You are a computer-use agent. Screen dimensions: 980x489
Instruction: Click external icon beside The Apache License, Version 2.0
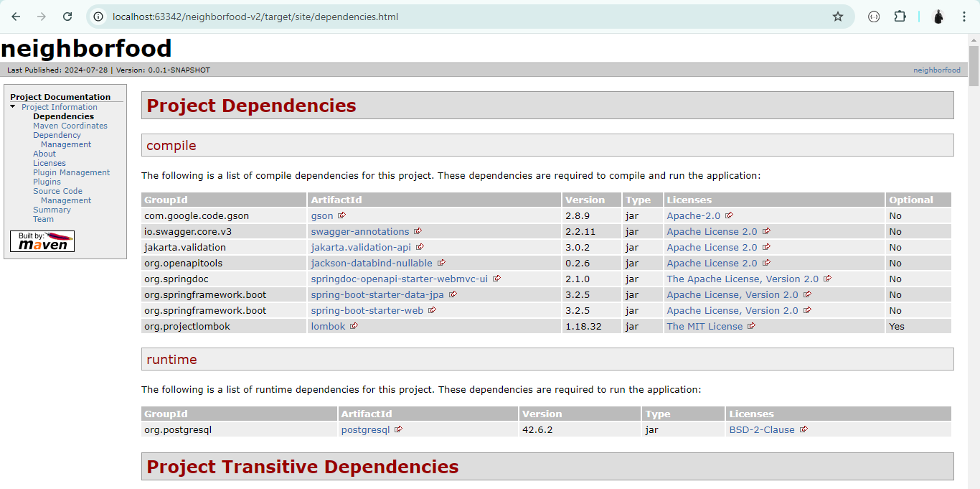pos(827,279)
